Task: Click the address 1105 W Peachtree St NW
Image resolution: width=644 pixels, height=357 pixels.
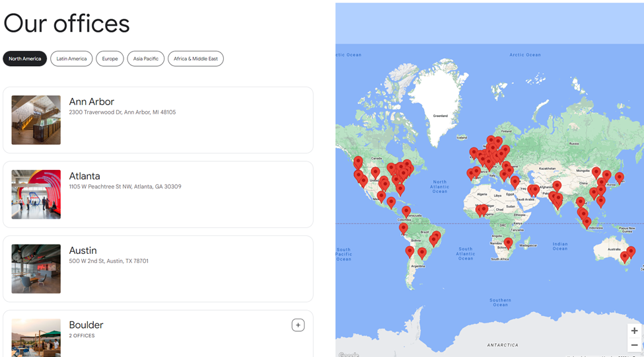Action: 125,186
